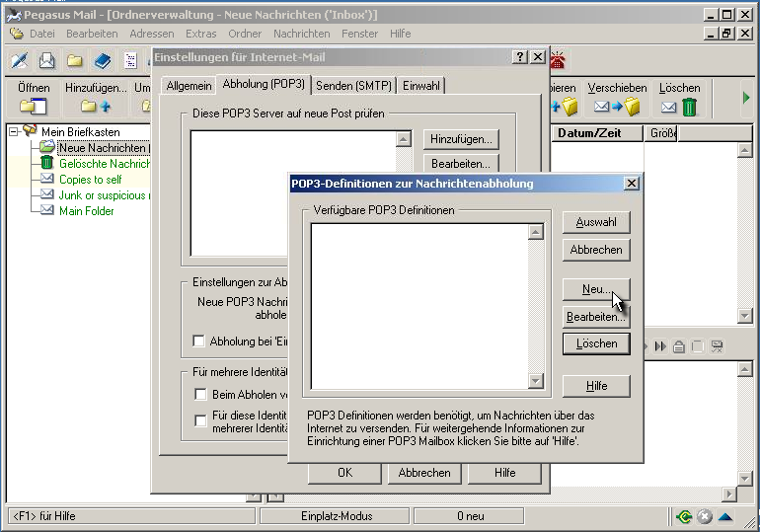Screen dimensions: 760x532
Task: Click scroll-up arrow of POP3 definitions list
Action: 535,233
